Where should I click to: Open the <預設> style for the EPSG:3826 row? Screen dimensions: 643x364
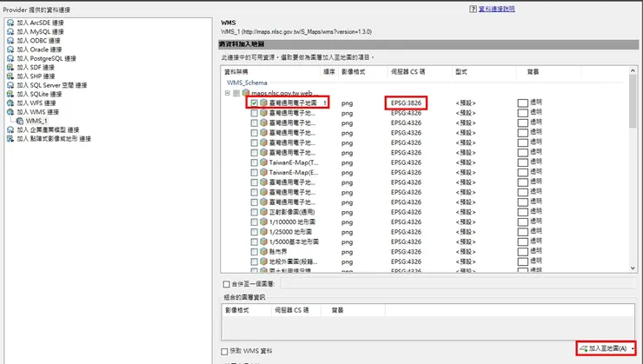[466, 103]
